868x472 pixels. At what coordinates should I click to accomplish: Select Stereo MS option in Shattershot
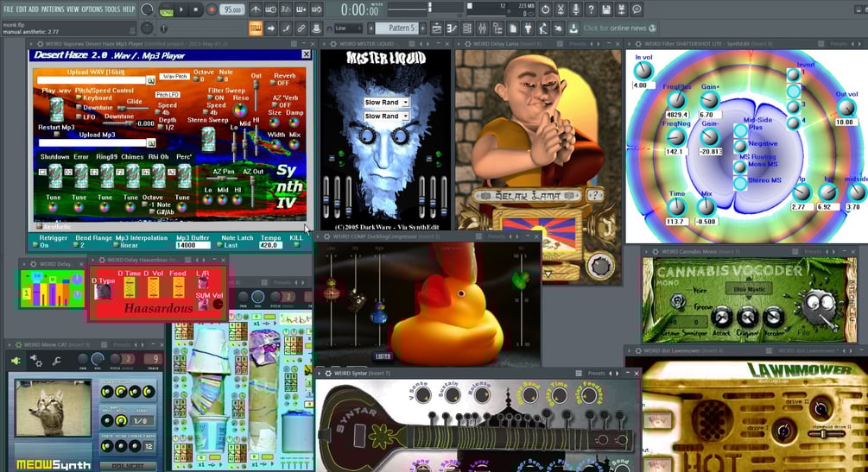[x=740, y=183]
